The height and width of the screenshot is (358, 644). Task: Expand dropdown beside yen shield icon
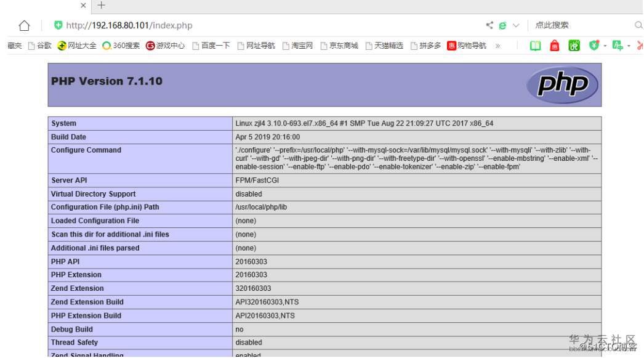tap(605, 46)
